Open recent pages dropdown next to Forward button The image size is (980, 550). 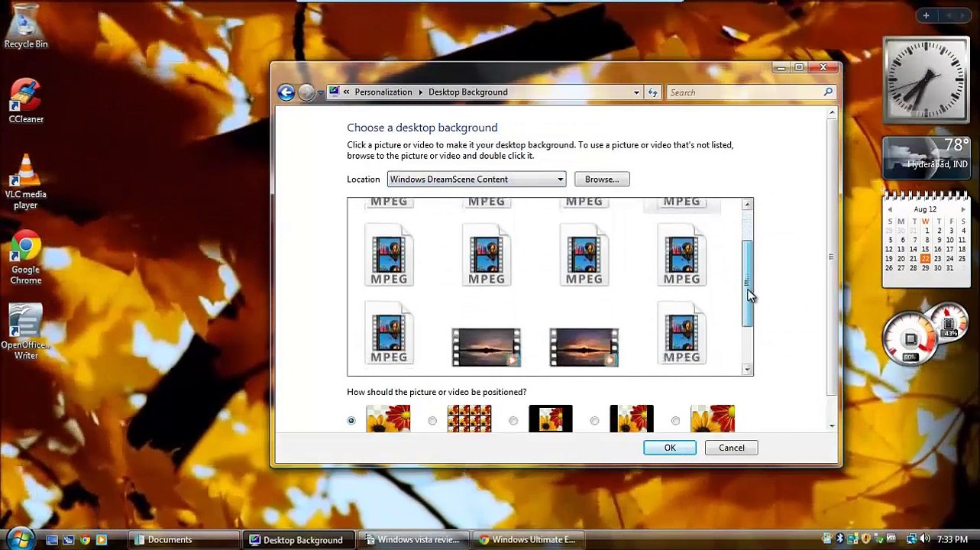[x=321, y=92]
